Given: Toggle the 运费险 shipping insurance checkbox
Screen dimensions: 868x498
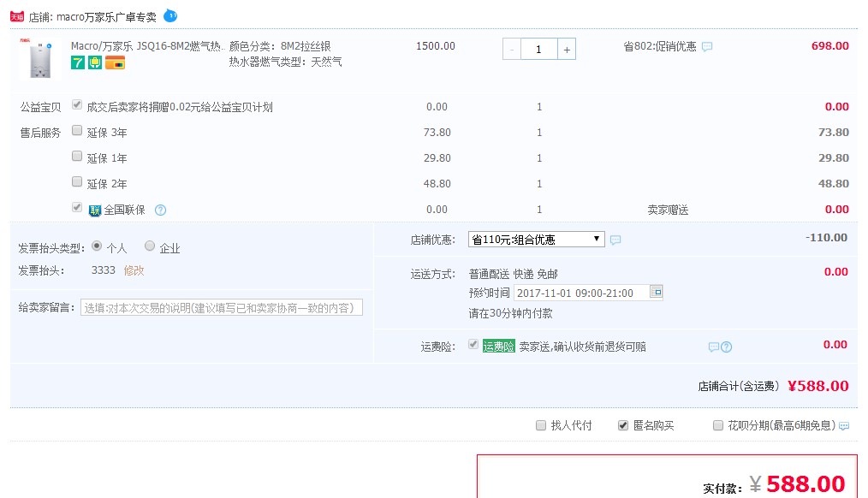Looking at the screenshot, I should click(473, 346).
